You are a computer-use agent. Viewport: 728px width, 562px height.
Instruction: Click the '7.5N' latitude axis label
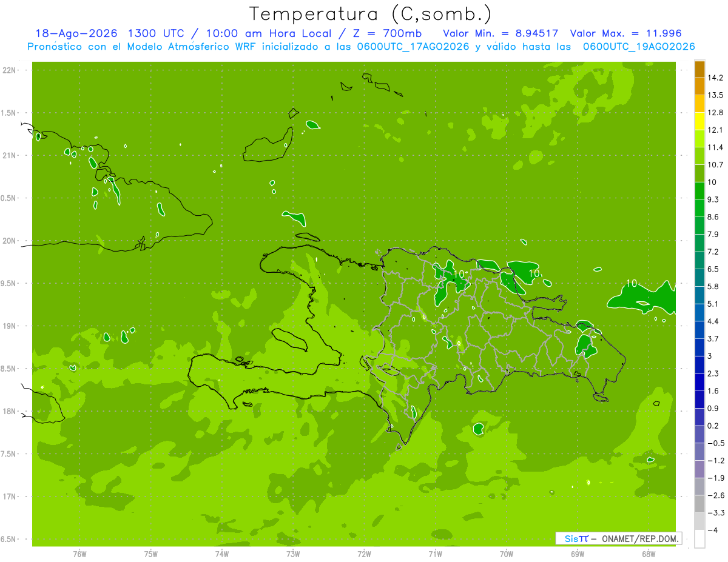pyautogui.click(x=9, y=454)
